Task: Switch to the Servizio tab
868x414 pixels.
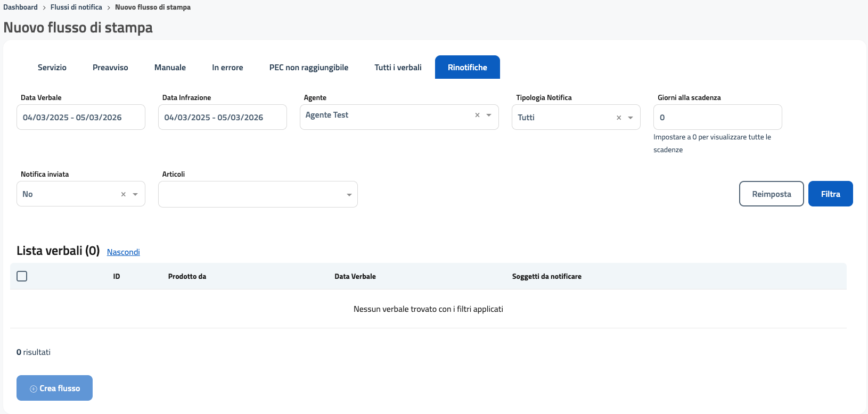Action: pos(52,68)
